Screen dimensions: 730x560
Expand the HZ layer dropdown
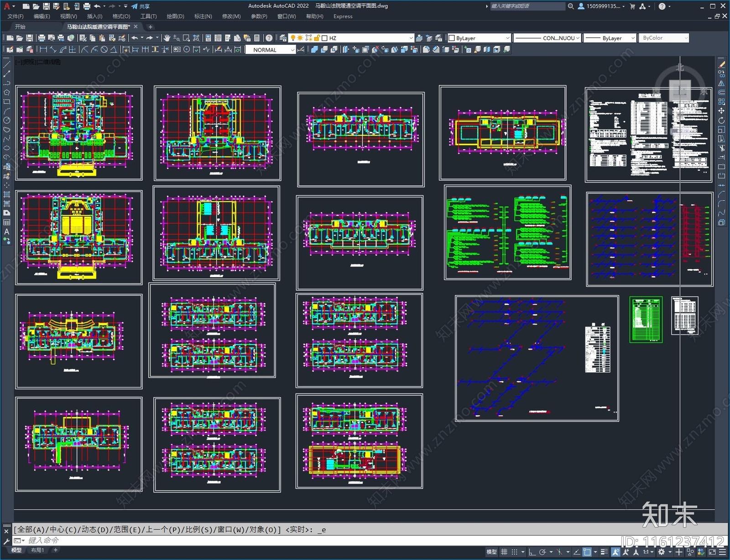[411, 38]
